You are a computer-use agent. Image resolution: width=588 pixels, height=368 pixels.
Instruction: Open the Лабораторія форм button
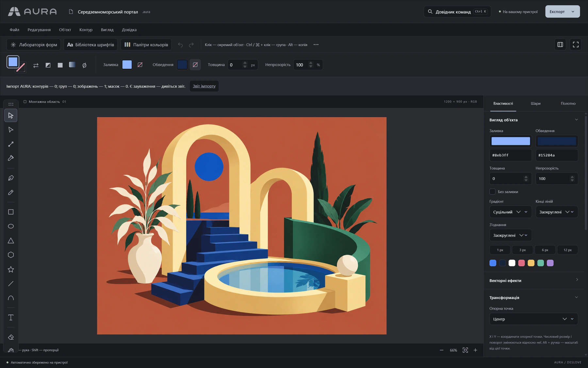[x=34, y=44]
